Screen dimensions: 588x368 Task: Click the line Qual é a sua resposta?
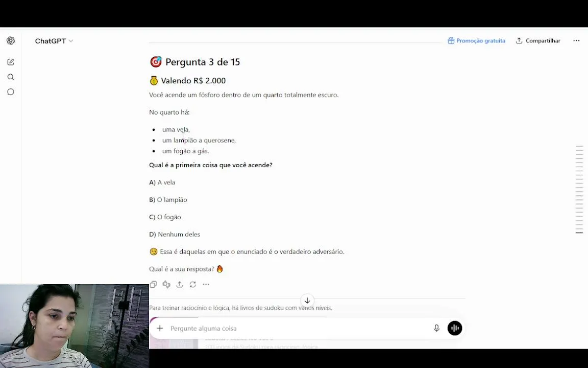[x=186, y=269]
